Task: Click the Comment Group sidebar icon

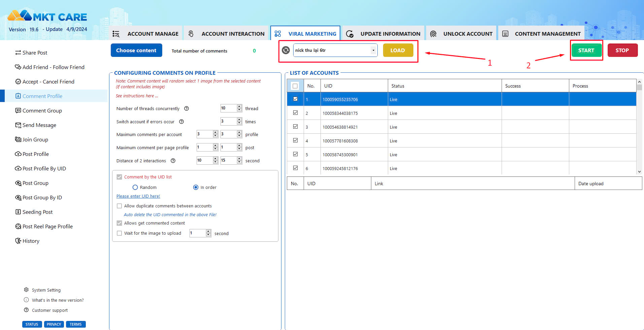Action: [18, 110]
